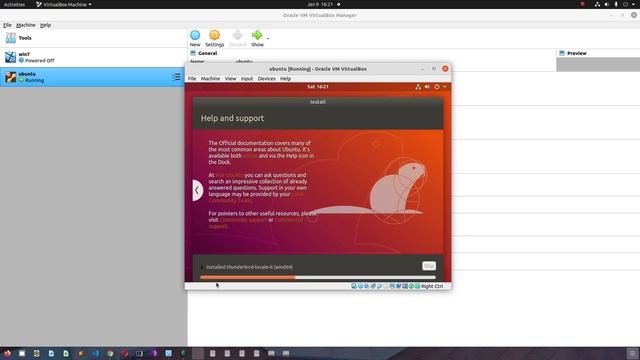
Task: Click the host network tray icon
Action: click(x=597, y=4)
